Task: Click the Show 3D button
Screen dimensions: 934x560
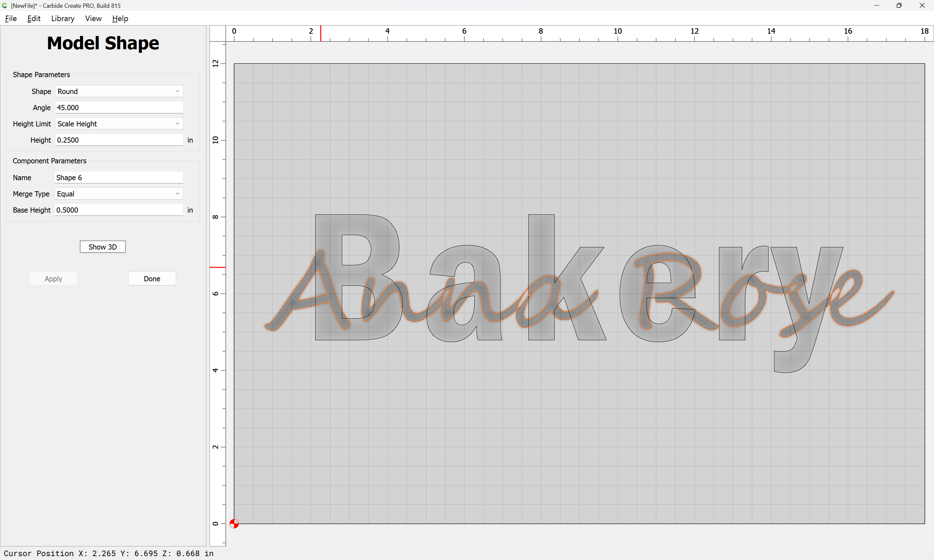Action: coord(103,247)
